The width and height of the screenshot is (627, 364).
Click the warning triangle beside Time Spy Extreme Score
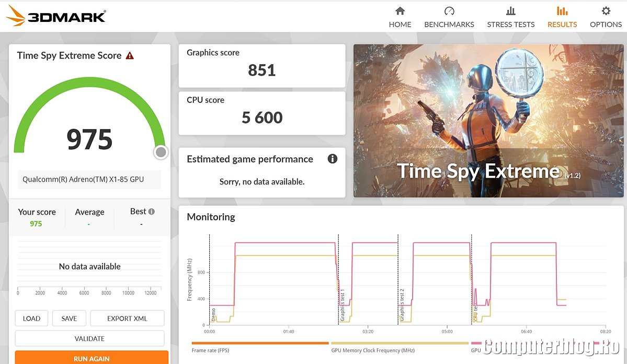(x=130, y=55)
